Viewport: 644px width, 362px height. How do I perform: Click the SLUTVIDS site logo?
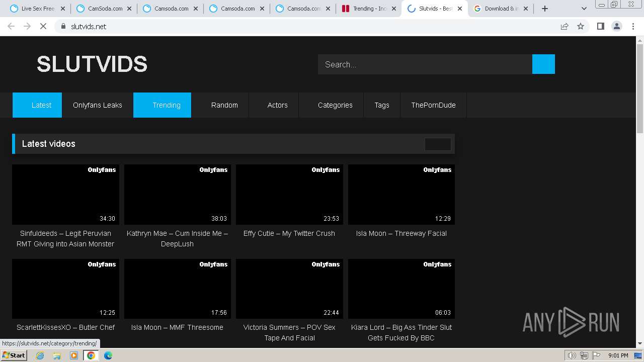tap(92, 64)
